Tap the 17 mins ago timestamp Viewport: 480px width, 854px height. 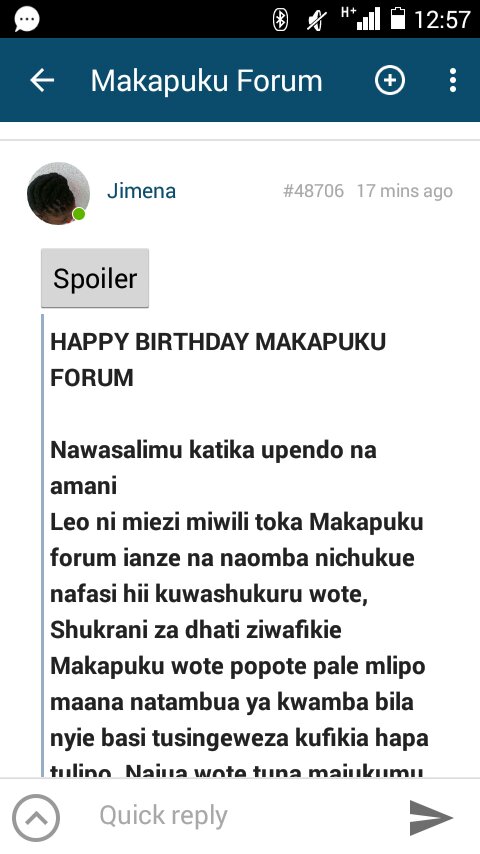405,191
